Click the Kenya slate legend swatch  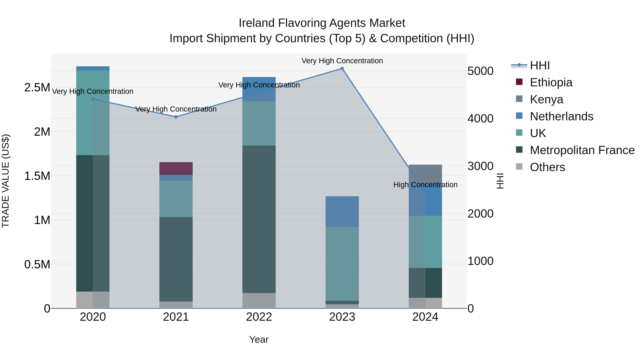(519, 99)
